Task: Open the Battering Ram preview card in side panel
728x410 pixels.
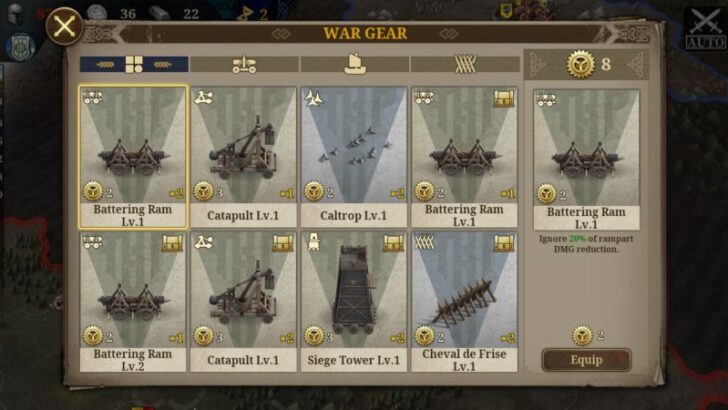Action: [586, 160]
